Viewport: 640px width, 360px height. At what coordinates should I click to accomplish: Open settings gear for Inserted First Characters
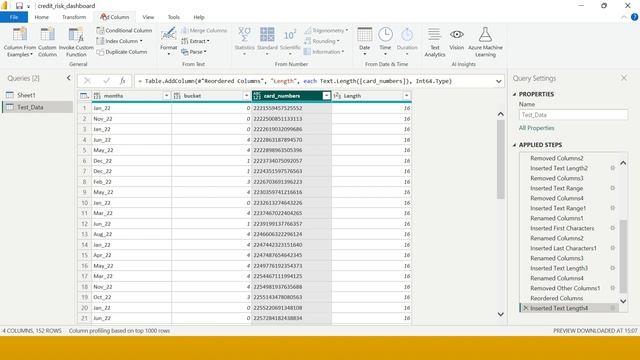[x=612, y=228]
